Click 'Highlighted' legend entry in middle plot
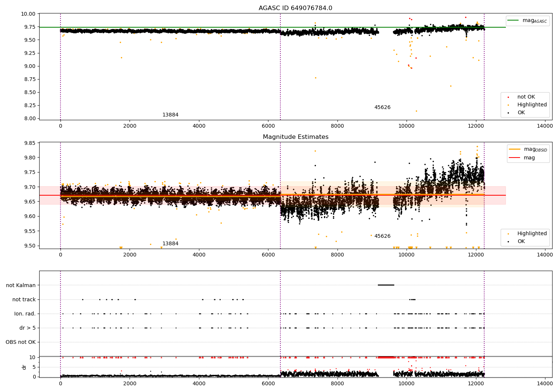The width and height of the screenshot is (560, 392). 532,234
